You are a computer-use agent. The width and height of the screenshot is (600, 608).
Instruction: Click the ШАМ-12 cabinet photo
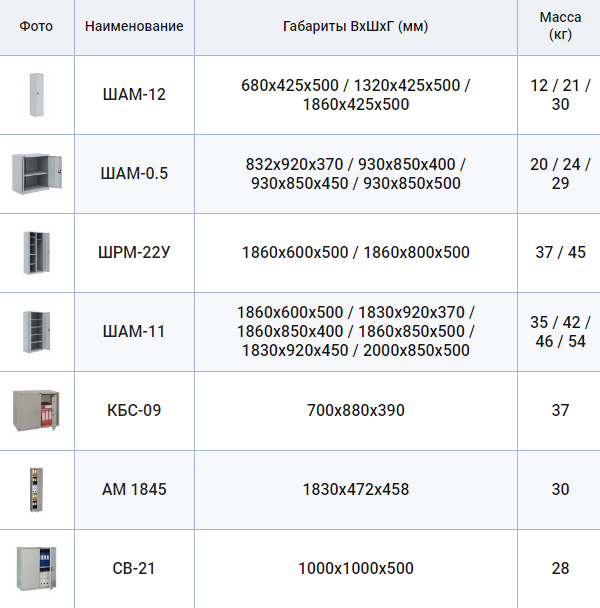36,95
